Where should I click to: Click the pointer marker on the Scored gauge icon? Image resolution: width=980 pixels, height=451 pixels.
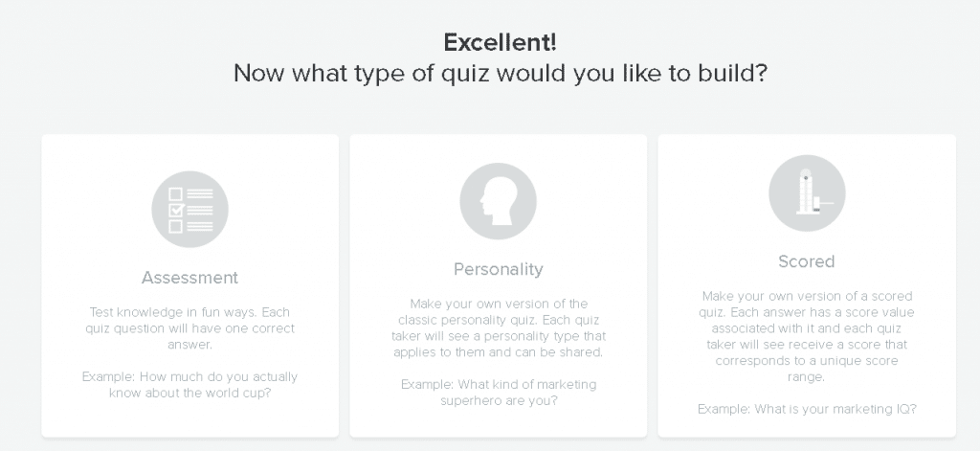pos(824,203)
